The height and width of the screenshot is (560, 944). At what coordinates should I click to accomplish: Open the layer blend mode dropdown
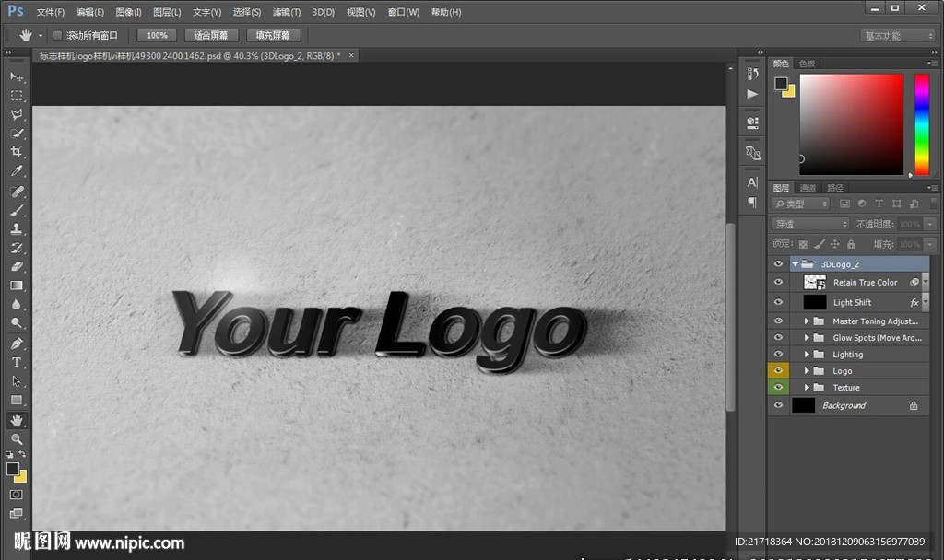tap(809, 224)
